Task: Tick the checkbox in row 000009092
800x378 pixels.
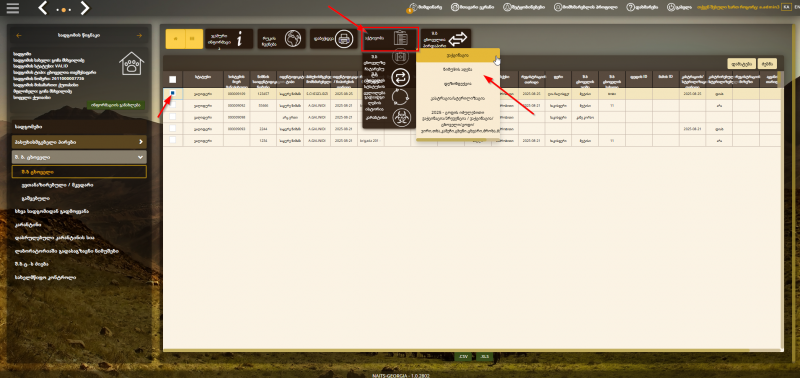Action: pyautogui.click(x=172, y=105)
